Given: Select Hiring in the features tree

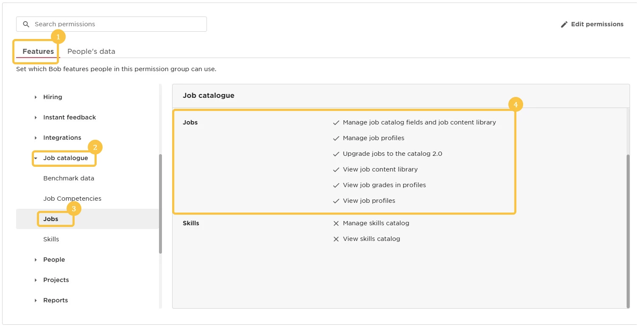Looking at the screenshot, I should click(x=53, y=97).
